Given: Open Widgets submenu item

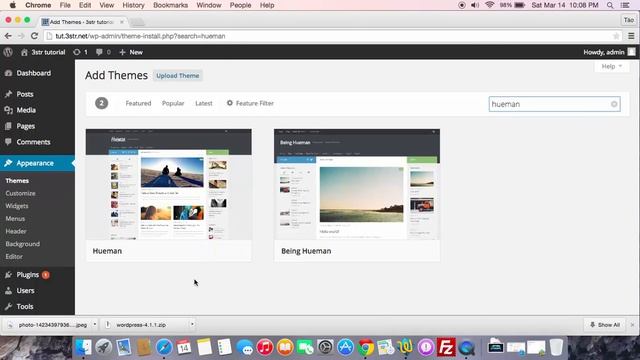Looking at the screenshot, I should [x=17, y=206].
